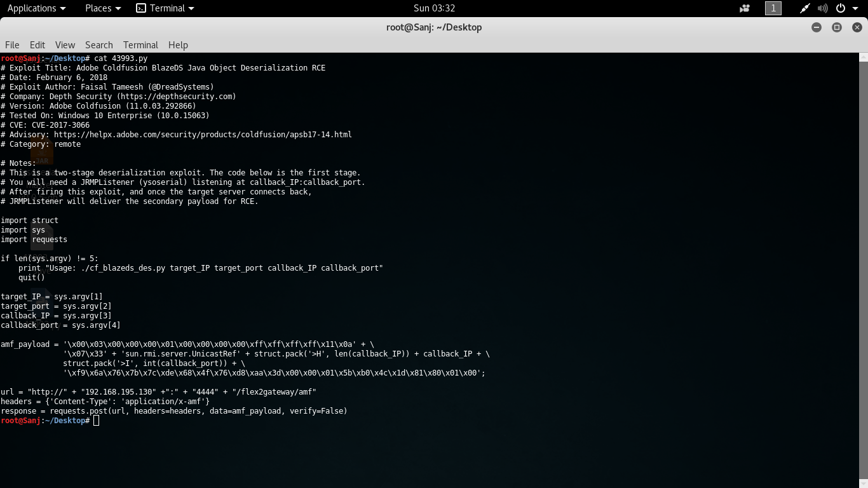Image resolution: width=868 pixels, height=488 pixels.
Task: Click the wired network connection icon
Action: [x=805, y=8]
